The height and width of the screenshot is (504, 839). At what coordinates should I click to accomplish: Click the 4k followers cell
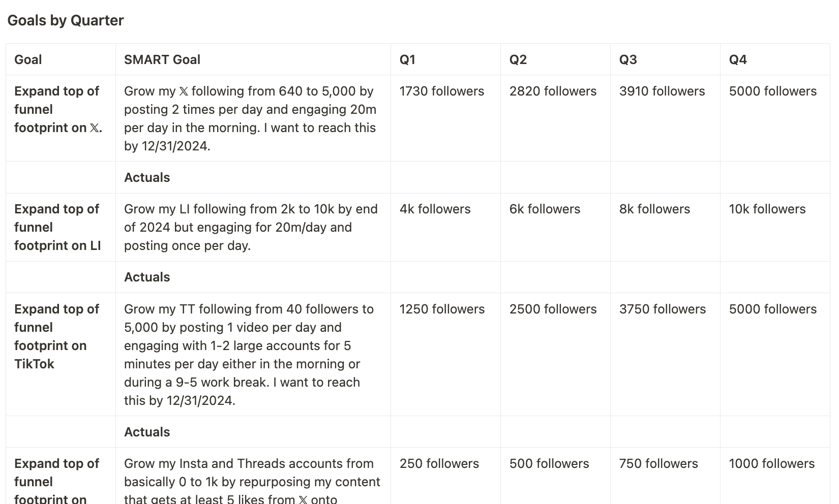pos(446,228)
